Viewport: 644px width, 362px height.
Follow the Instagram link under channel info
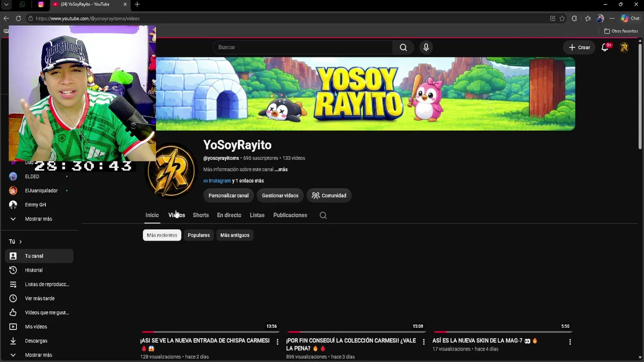[217, 181]
